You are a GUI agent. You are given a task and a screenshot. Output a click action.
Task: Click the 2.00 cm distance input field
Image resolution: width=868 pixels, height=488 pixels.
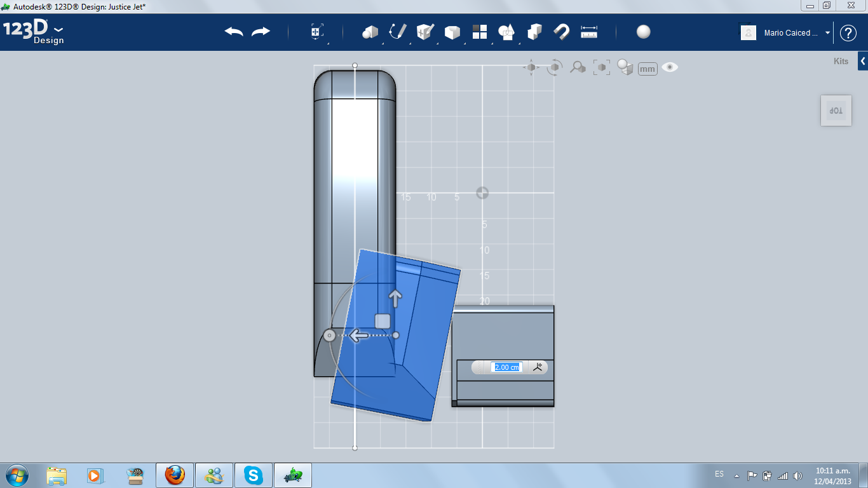pos(506,367)
